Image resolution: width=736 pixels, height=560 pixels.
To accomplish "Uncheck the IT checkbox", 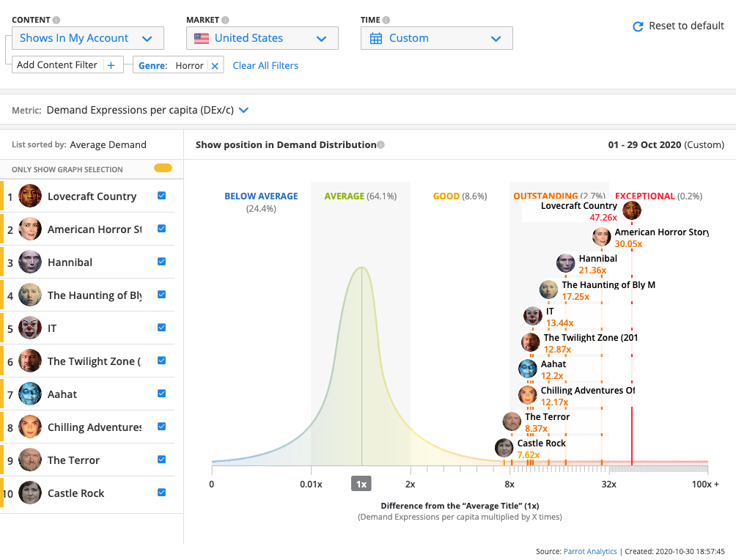I will (161, 327).
